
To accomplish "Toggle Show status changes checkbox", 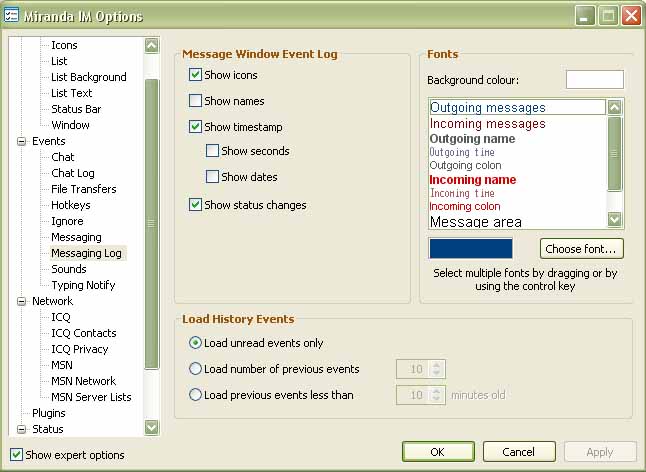I will pos(195,205).
